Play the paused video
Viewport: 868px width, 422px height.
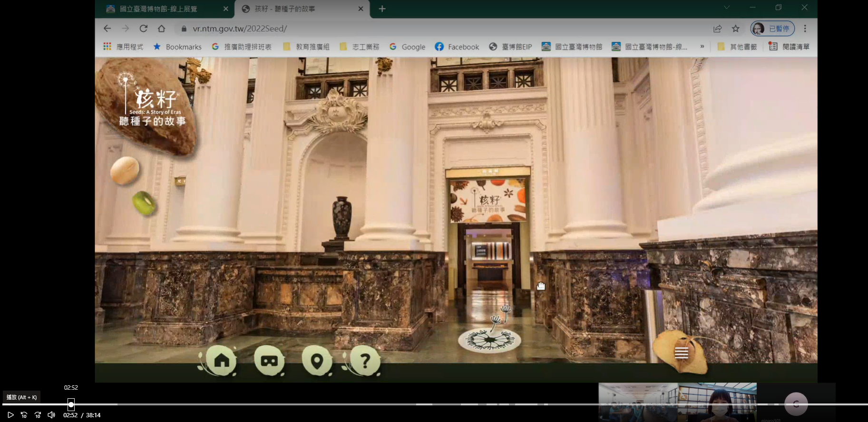[10, 415]
